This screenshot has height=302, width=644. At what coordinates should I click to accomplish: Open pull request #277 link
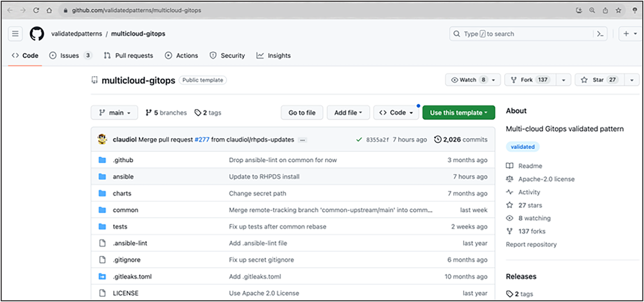point(202,139)
